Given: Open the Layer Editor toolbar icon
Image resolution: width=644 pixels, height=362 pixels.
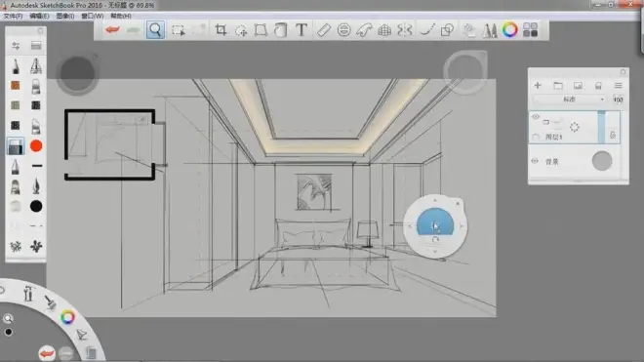Looking at the screenshot, I should [468, 30].
